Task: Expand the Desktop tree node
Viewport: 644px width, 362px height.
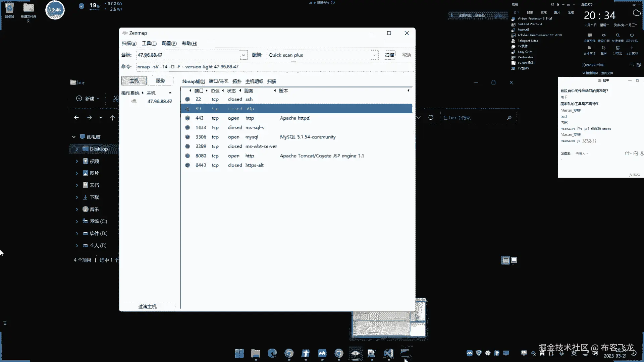Action: tap(77, 149)
